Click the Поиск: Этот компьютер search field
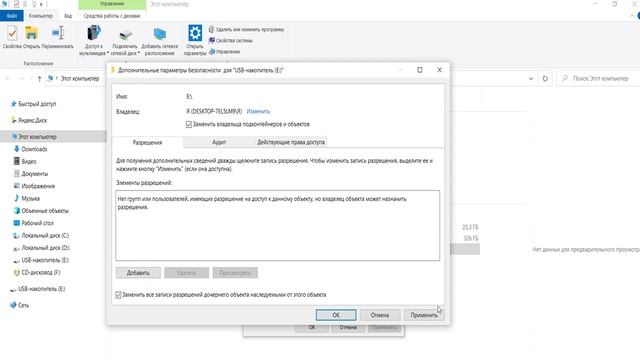Viewport: 640px width, 360px height. [x=600, y=78]
